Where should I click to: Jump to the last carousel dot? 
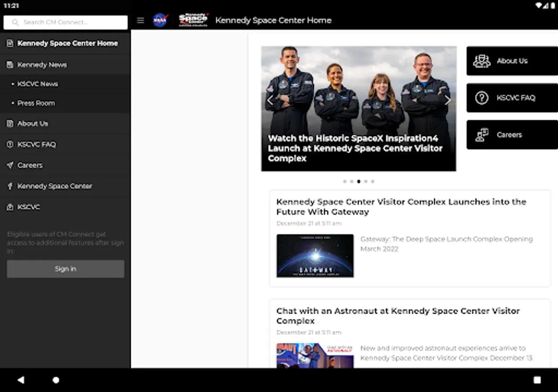373,182
